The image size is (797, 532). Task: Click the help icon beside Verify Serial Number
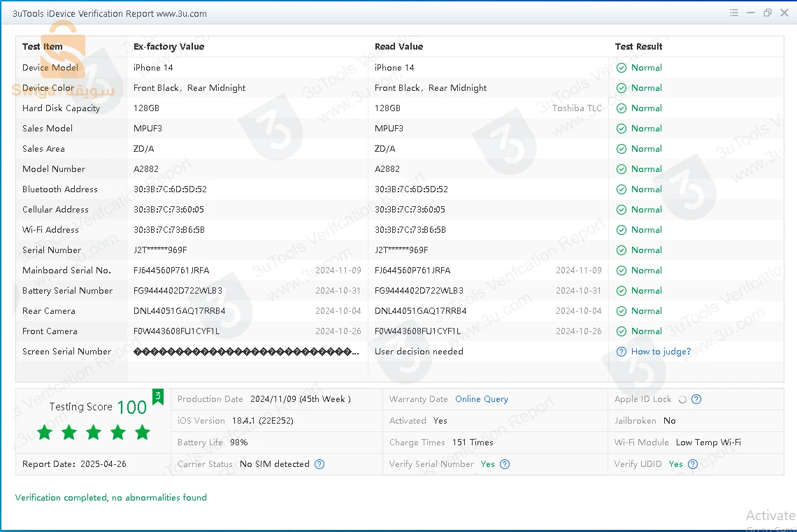pyautogui.click(x=505, y=464)
